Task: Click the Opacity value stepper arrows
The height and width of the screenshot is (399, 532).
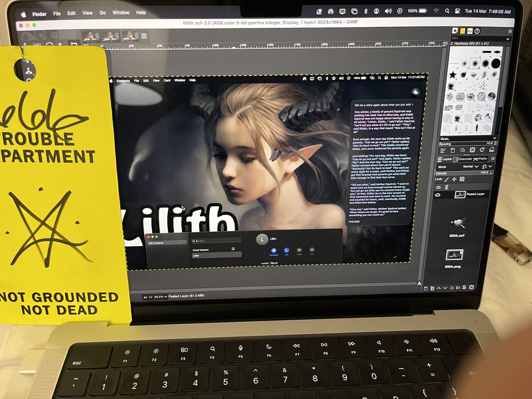Action: coord(490,173)
